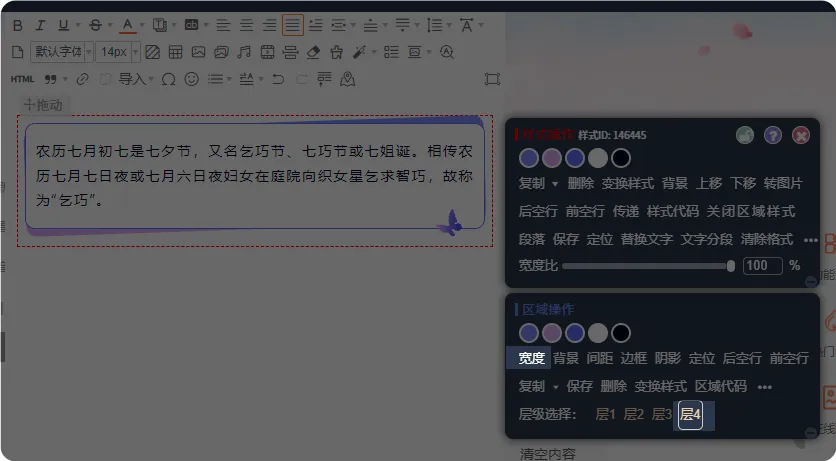Pick the black swatch in 区域操作 panel
The width and height of the screenshot is (836, 461).
tap(621, 333)
